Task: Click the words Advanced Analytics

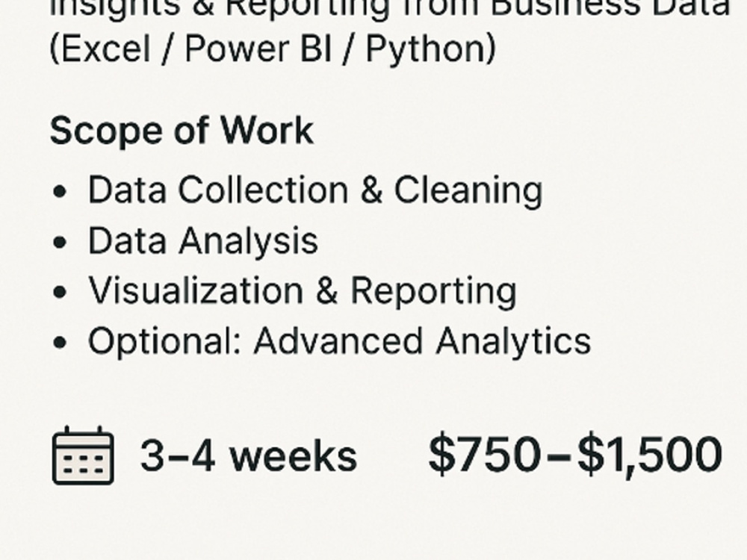Action: point(422,341)
